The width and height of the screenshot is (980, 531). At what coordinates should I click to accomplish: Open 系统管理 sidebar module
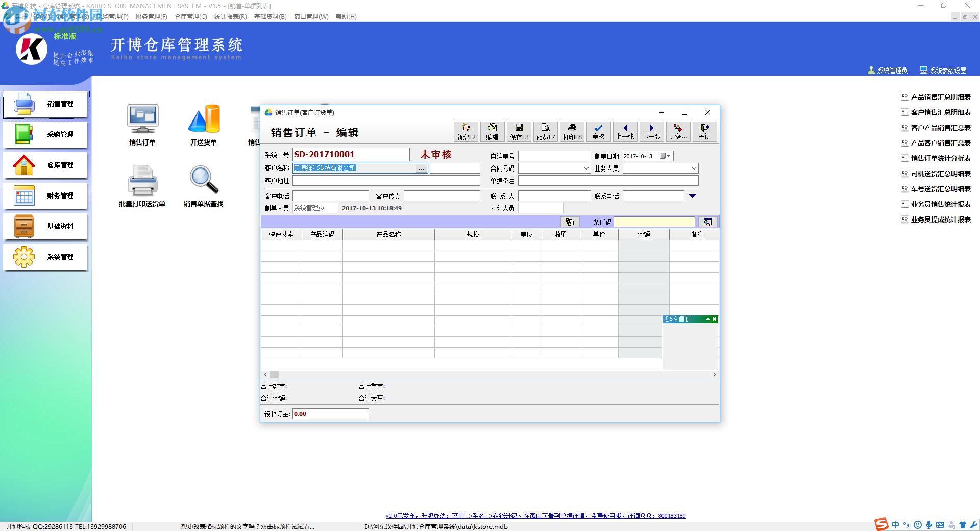click(45, 257)
